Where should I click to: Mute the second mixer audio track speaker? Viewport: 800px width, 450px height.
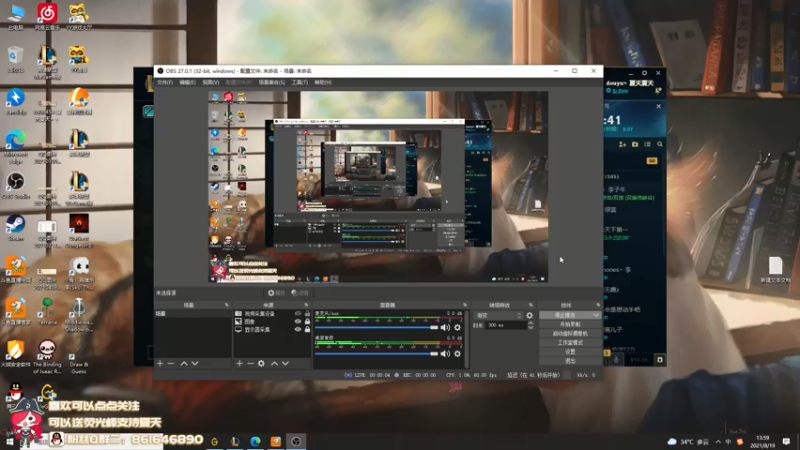click(x=445, y=354)
